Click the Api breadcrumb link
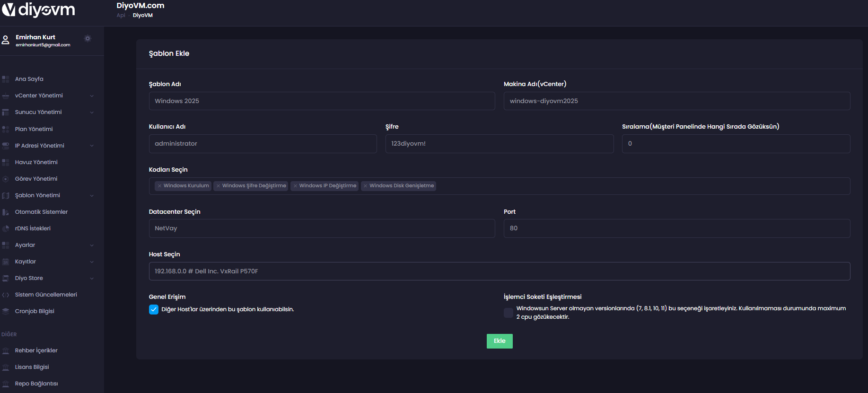This screenshot has width=868, height=393. [121, 16]
